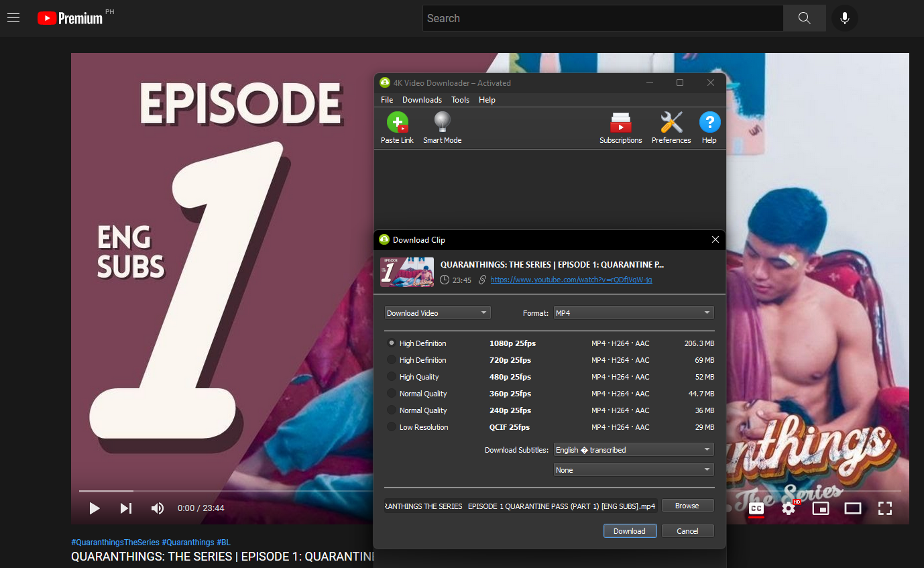This screenshot has width=924, height=568.
Task: Expand the Download Video dropdown
Action: point(437,313)
